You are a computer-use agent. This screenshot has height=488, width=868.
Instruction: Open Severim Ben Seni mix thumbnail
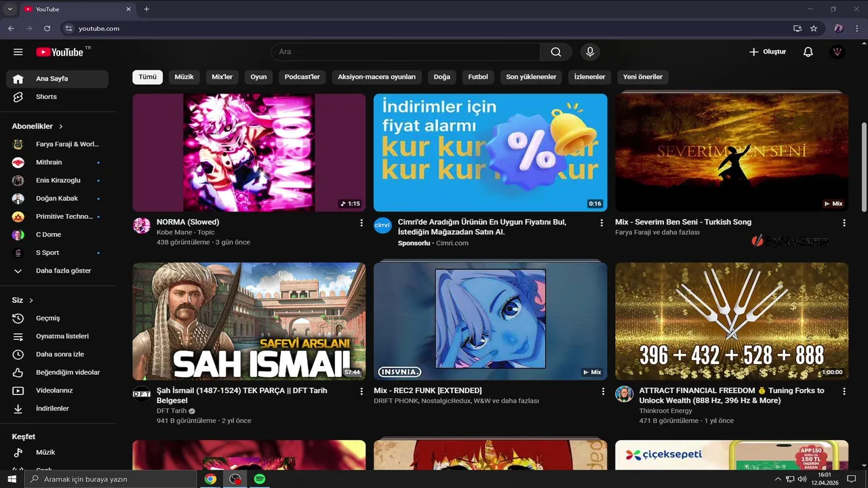pyautogui.click(x=732, y=152)
